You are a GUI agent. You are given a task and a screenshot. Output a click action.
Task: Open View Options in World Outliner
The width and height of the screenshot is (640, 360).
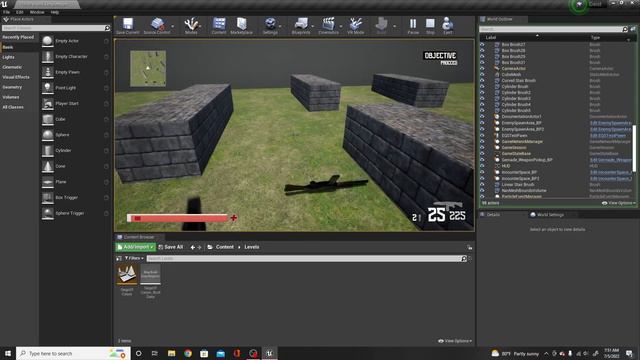[618, 203]
